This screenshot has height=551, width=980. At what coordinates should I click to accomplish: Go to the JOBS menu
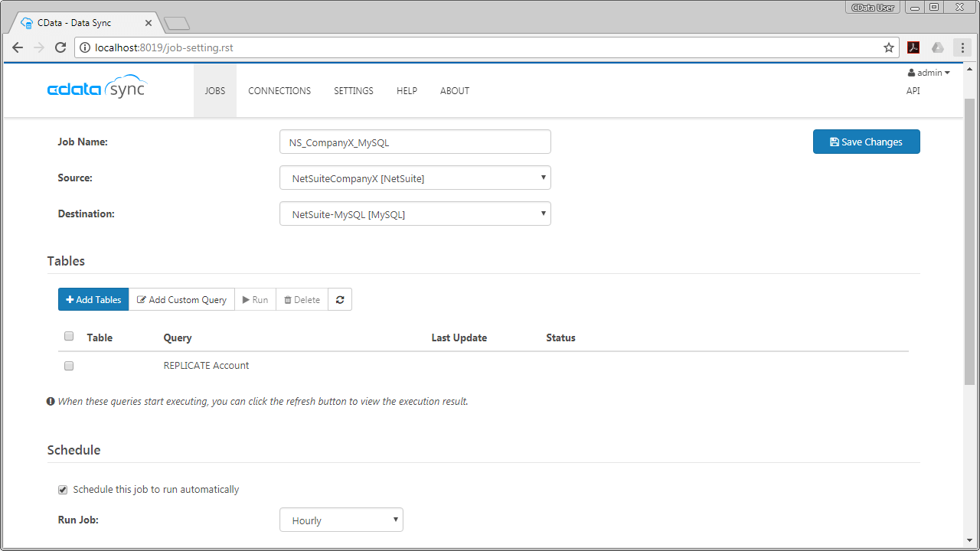(215, 90)
